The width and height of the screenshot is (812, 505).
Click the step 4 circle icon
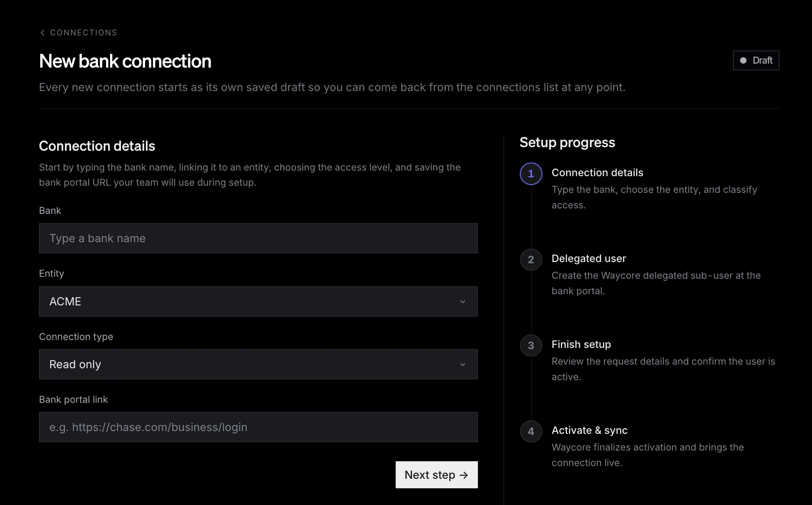tap(531, 431)
